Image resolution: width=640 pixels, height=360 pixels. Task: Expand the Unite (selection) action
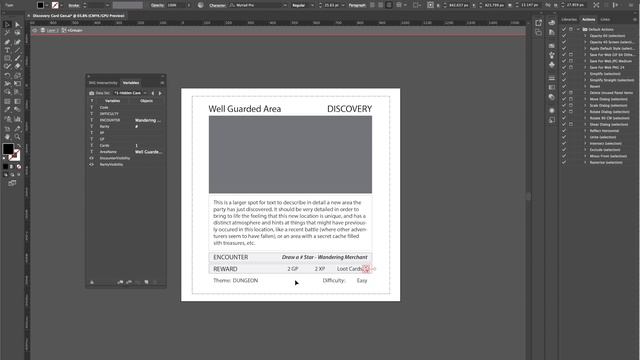tap(585, 137)
